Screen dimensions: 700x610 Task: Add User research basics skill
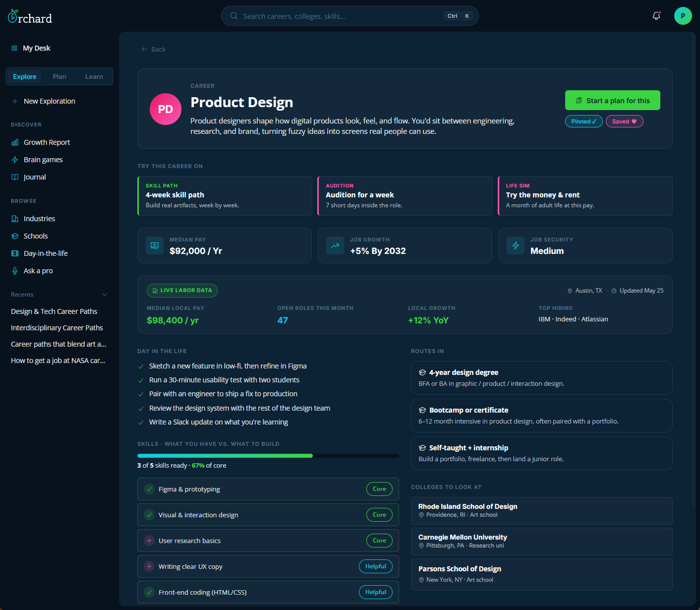149,541
